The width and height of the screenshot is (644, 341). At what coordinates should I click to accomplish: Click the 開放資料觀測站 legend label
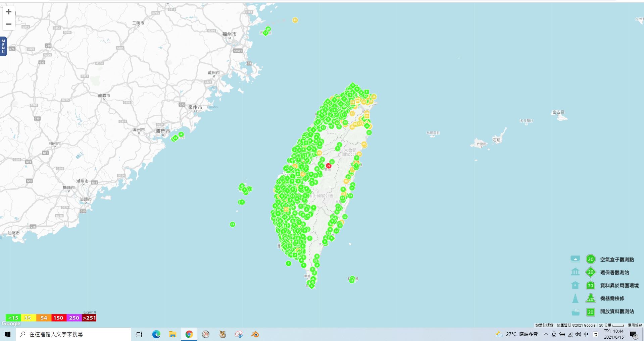point(617,311)
